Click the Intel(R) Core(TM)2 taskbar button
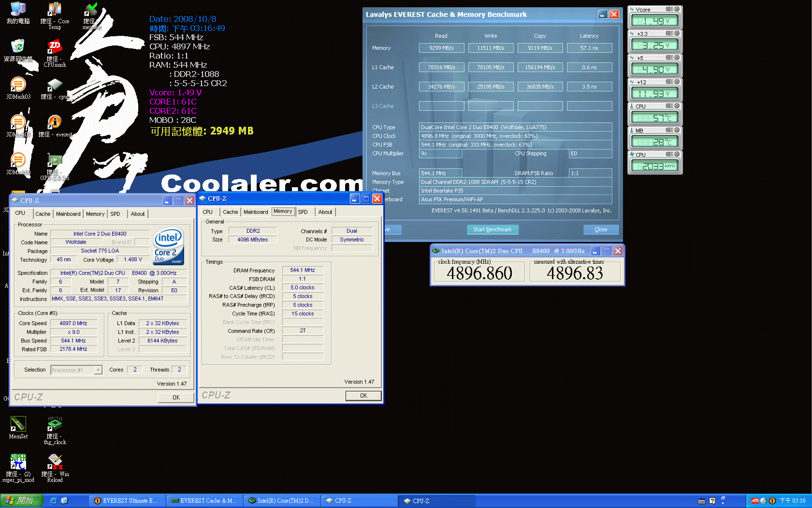The image size is (812, 508). [x=282, y=501]
